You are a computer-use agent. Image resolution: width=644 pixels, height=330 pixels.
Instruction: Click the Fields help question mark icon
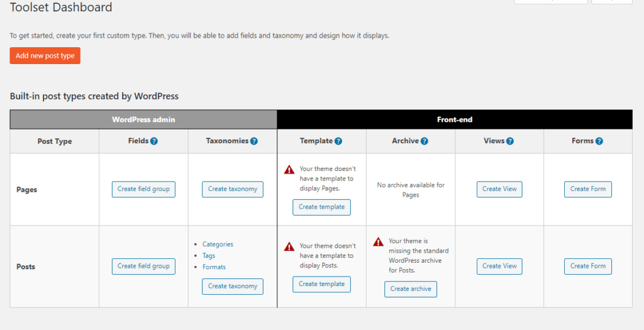click(154, 141)
